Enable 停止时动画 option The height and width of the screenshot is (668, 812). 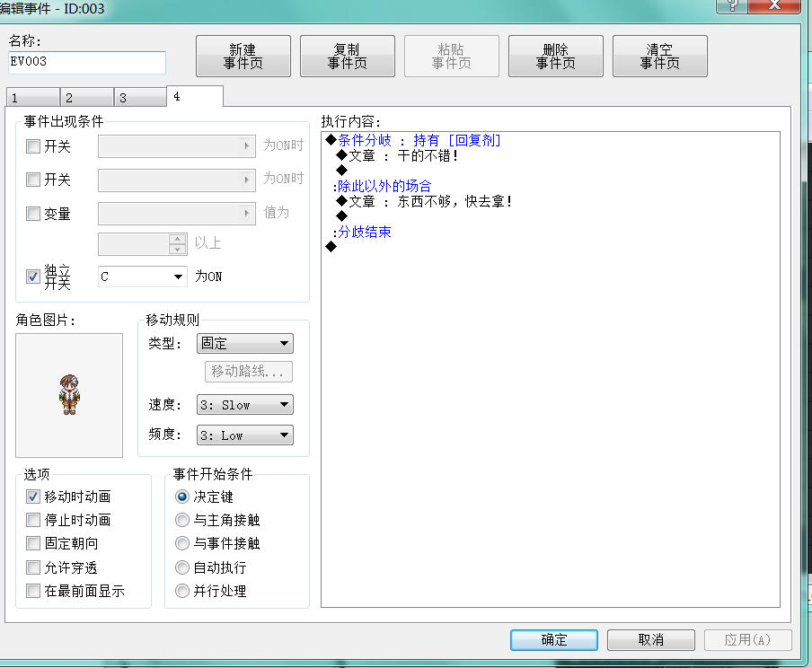click(x=33, y=520)
